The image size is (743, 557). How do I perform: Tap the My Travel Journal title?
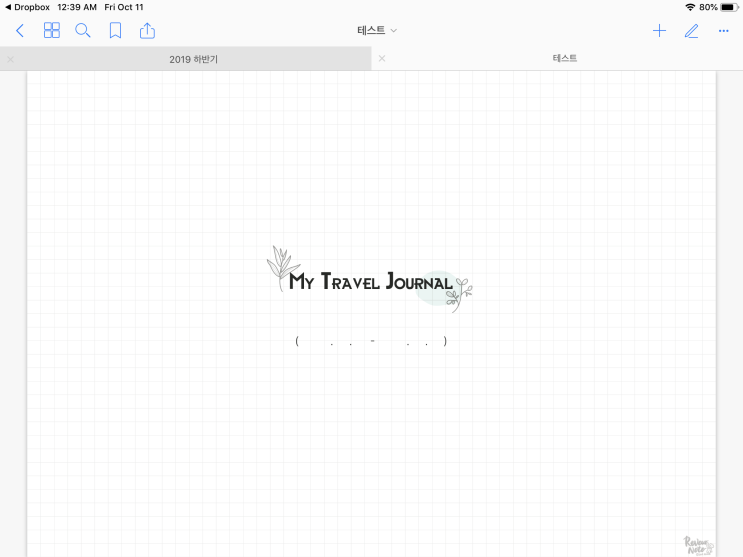[371, 281]
